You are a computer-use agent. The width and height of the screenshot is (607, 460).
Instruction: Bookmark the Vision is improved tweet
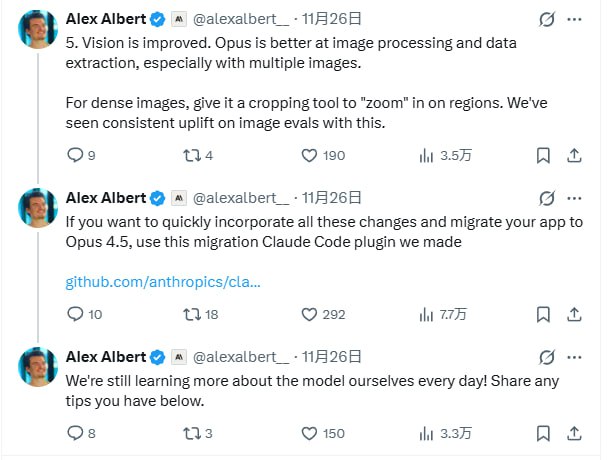pos(542,155)
